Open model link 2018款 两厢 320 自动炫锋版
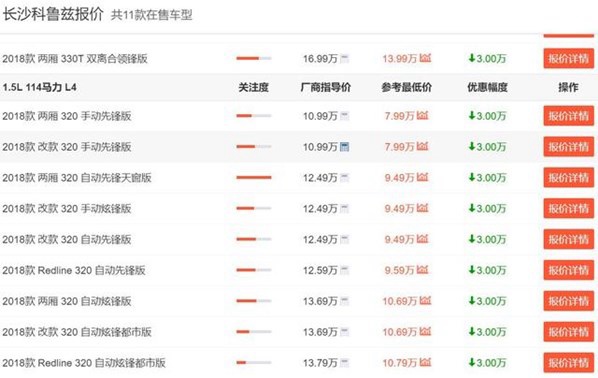Viewport: 598px width, 378px height. coord(67,301)
